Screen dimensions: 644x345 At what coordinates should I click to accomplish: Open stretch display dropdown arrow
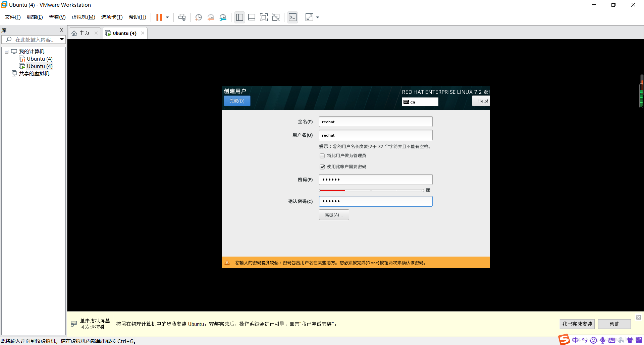[318, 17]
